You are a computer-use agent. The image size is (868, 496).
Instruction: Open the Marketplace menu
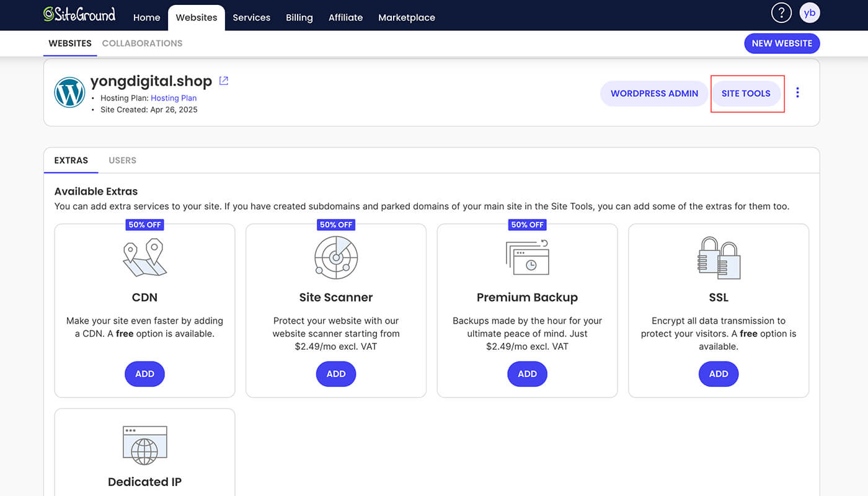[x=407, y=17]
